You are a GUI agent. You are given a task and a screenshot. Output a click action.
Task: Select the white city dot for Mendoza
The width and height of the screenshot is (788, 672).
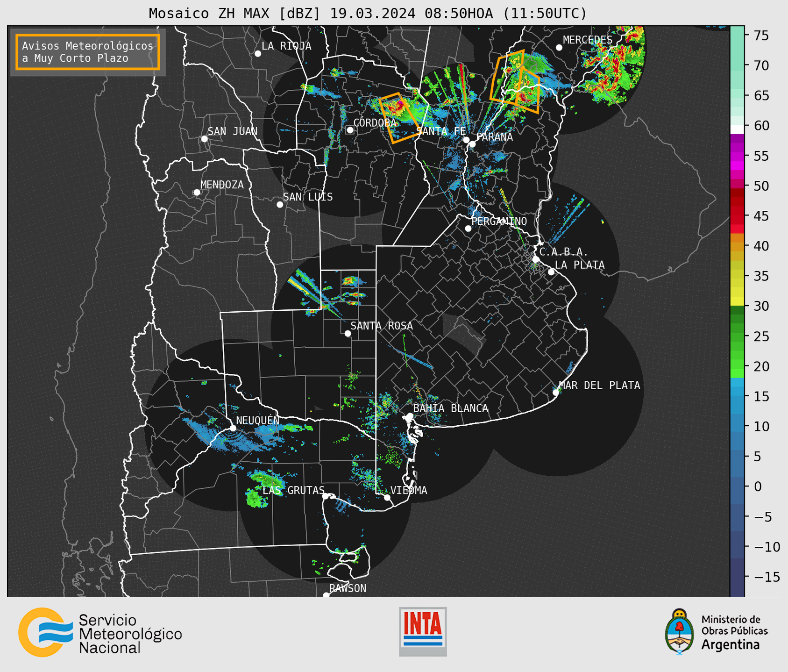197,192
